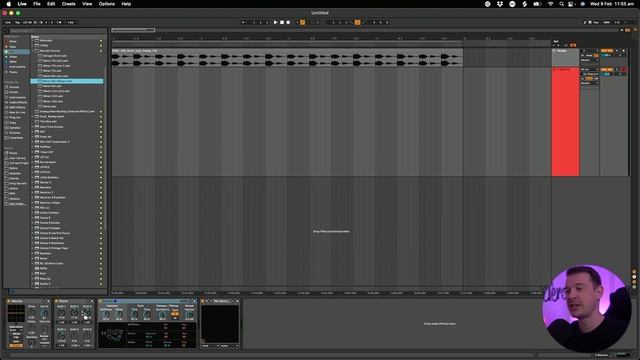The width and height of the screenshot is (640, 360).
Task: Adjust the Chord device Shift 1 knob
Action: point(61,313)
